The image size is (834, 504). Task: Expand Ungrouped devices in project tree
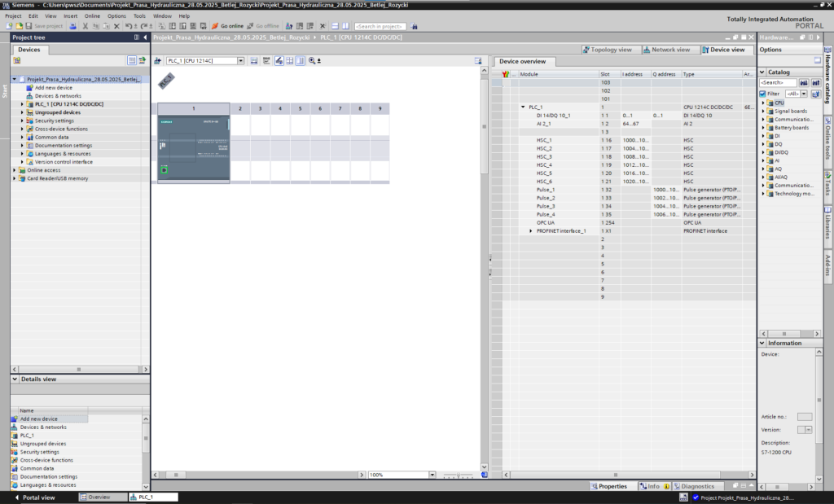pyautogui.click(x=22, y=112)
